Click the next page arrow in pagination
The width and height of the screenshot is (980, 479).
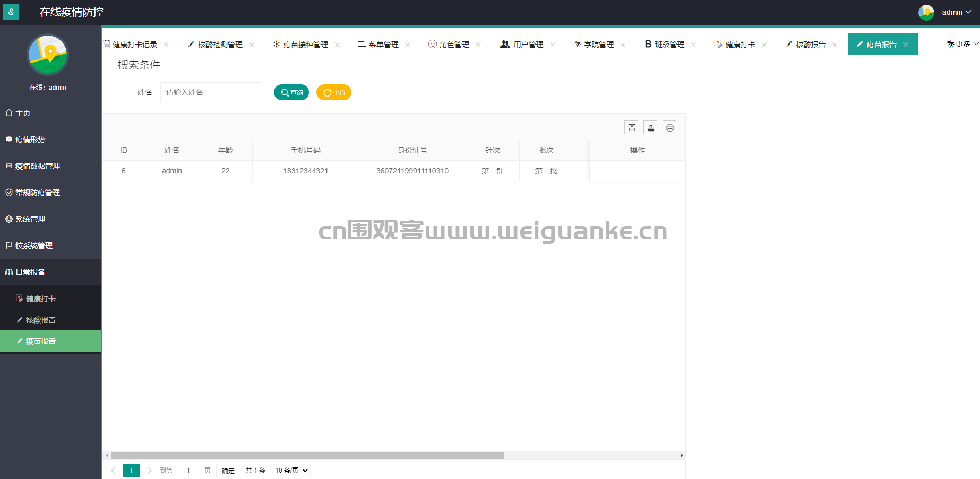click(149, 471)
